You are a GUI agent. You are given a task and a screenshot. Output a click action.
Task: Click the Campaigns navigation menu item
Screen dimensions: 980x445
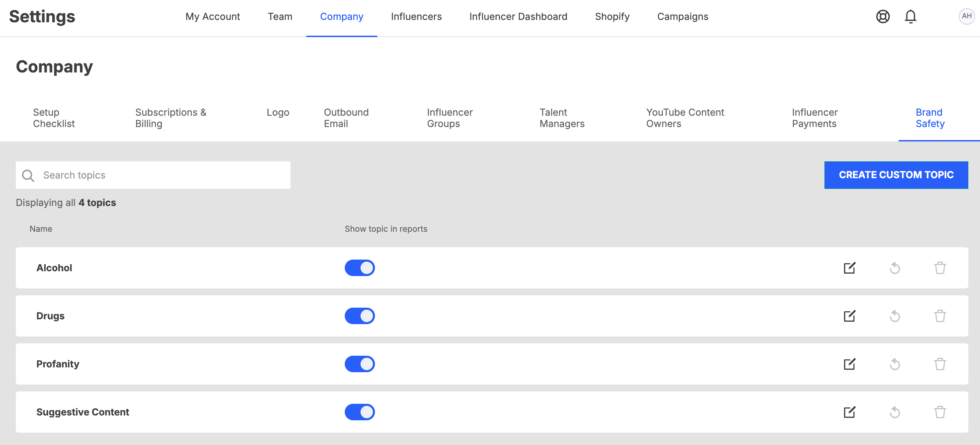coord(684,17)
